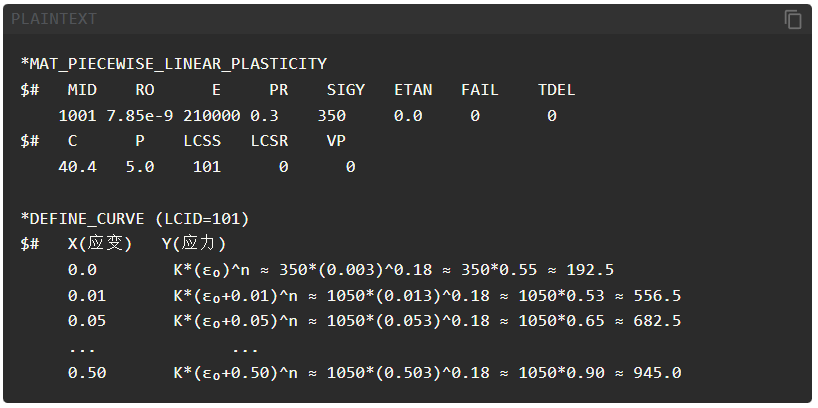The height and width of the screenshot is (408, 818).
Task: Click the *DEFINE_CURVE (LCID=101) line
Action: [135, 219]
